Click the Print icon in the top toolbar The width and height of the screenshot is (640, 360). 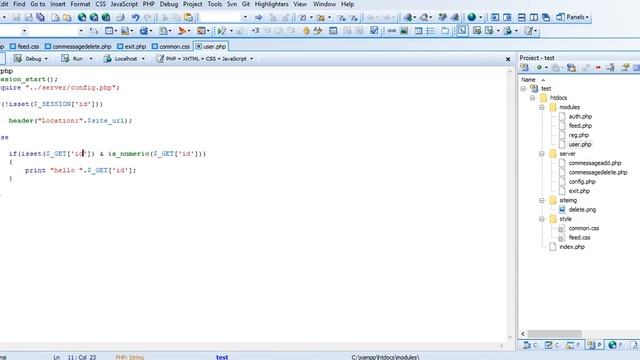coord(120,18)
